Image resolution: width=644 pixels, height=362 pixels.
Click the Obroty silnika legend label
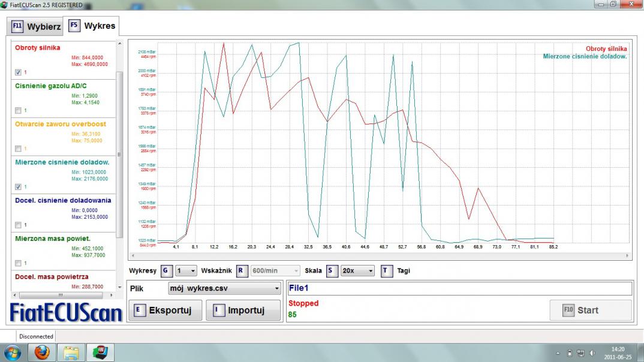pos(606,49)
